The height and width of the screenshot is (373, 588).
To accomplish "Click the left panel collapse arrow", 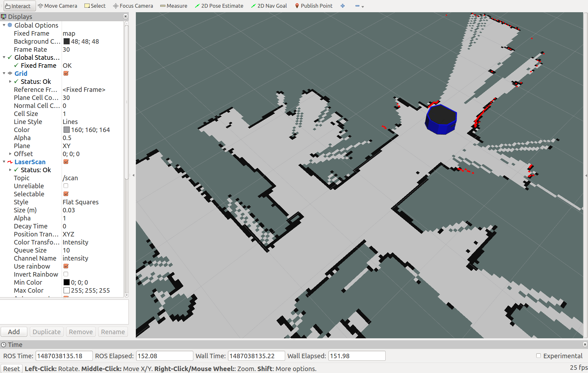I will 133,175.
